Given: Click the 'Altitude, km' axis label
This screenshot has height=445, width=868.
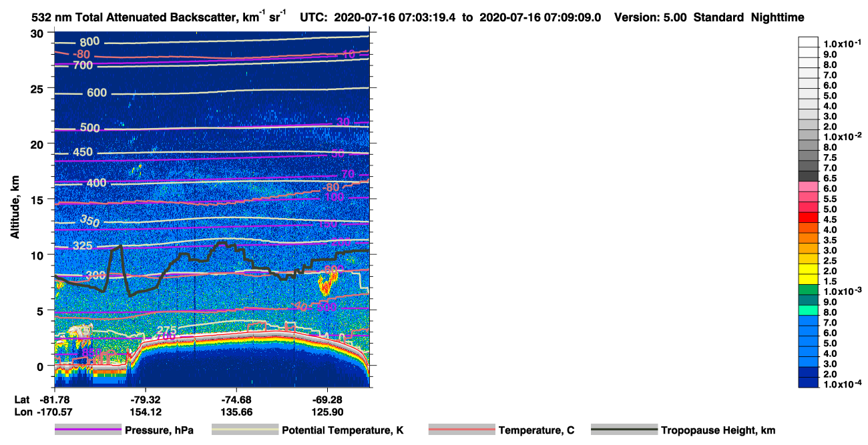Looking at the screenshot, I should tap(15, 207).
